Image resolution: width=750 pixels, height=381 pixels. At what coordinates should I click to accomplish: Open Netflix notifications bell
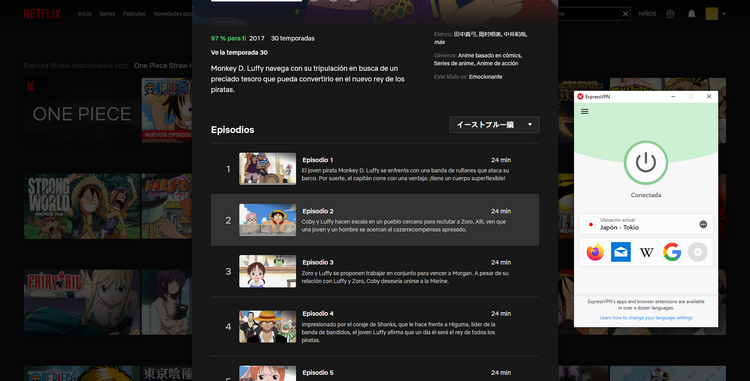692,14
